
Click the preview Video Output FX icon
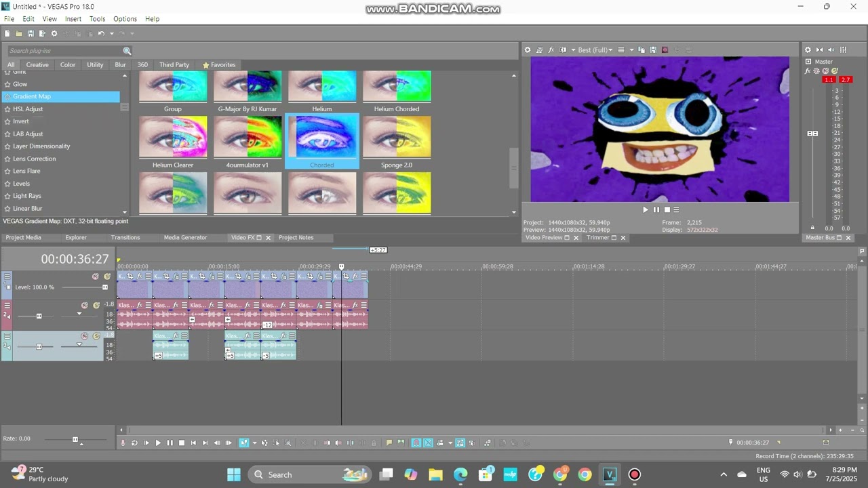[551, 49]
